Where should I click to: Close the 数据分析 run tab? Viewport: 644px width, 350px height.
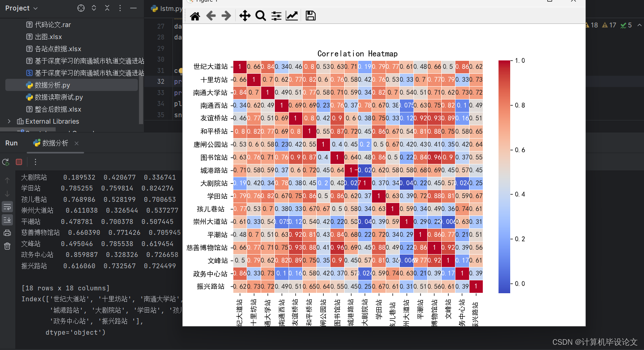tap(77, 143)
